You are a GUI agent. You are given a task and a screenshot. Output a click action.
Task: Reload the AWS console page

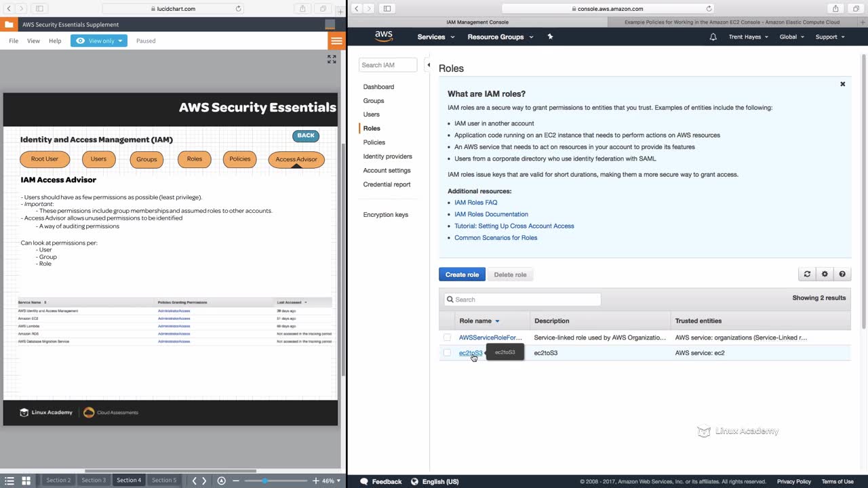click(x=709, y=9)
